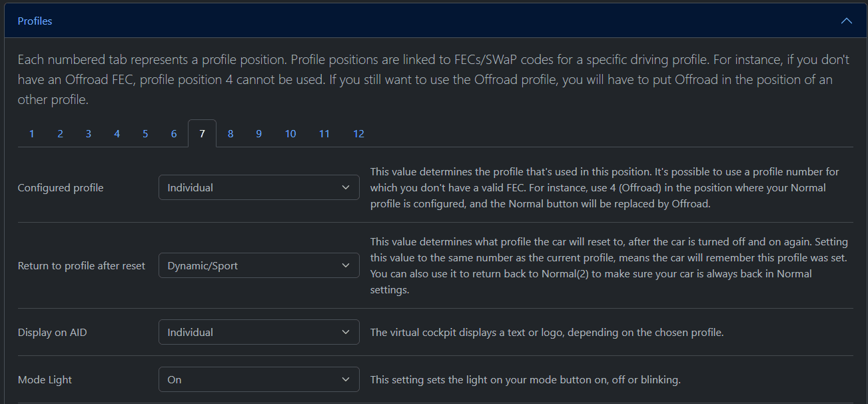Screen dimensions: 868x404
Task: Click the active profile tab 7
Action: [202, 134]
